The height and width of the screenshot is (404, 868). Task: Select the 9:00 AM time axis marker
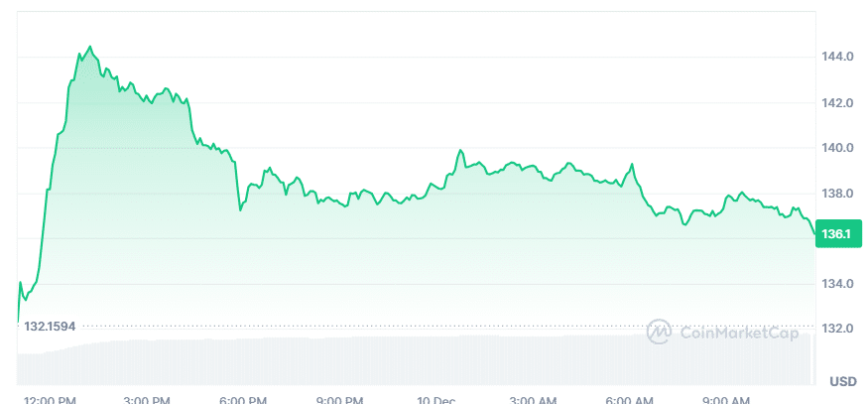click(725, 400)
